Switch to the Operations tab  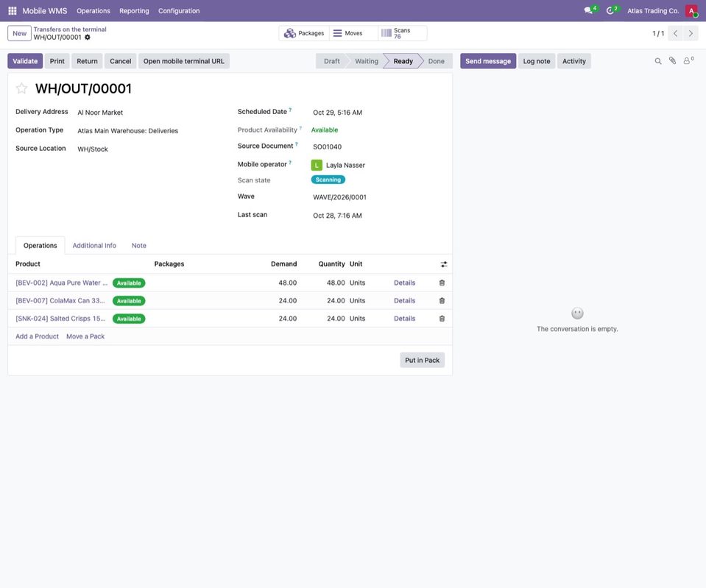click(x=40, y=245)
